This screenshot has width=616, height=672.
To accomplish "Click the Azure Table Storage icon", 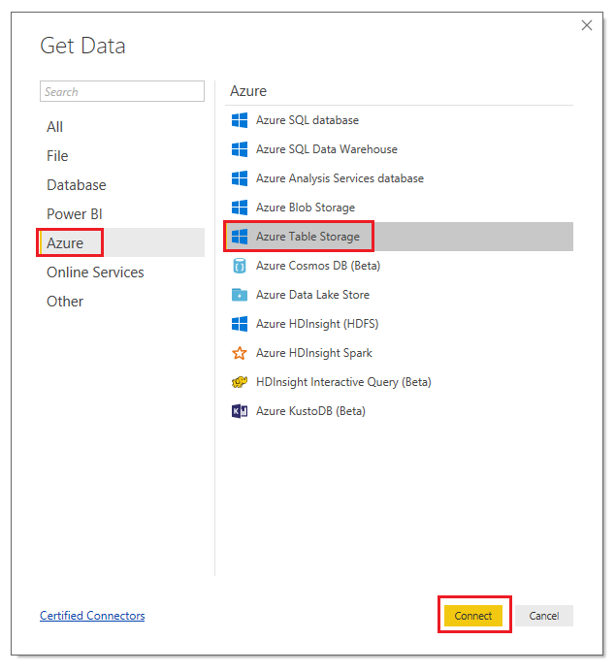I will click(x=240, y=237).
